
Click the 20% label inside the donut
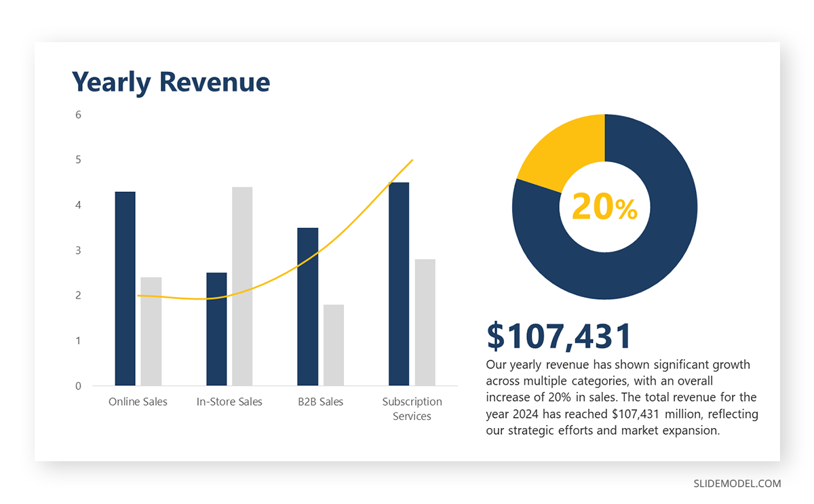tap(604, 206)
